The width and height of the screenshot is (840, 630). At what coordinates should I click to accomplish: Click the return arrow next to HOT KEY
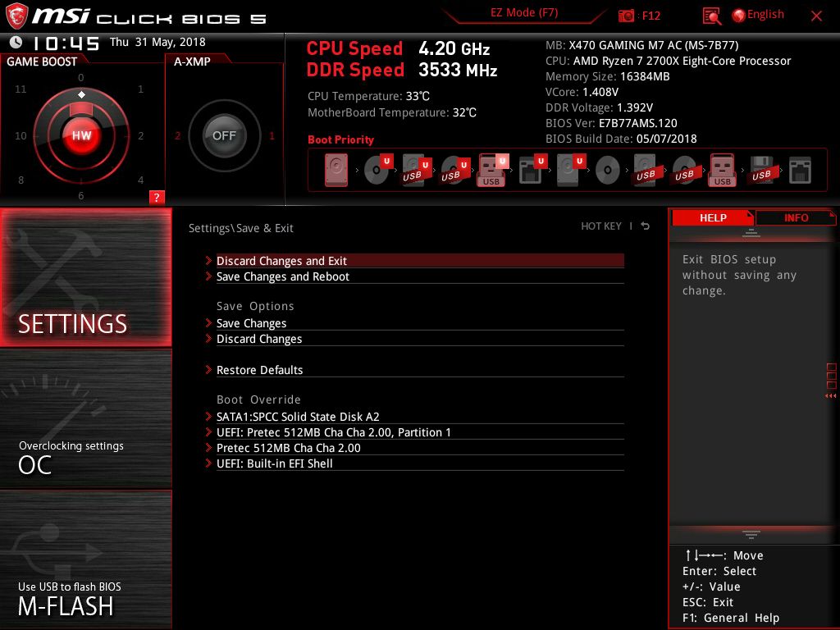click(646, 226)
